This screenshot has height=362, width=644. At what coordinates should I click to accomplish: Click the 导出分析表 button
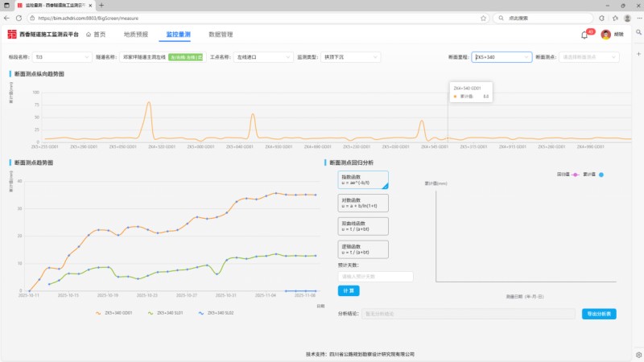pos(598,314)
